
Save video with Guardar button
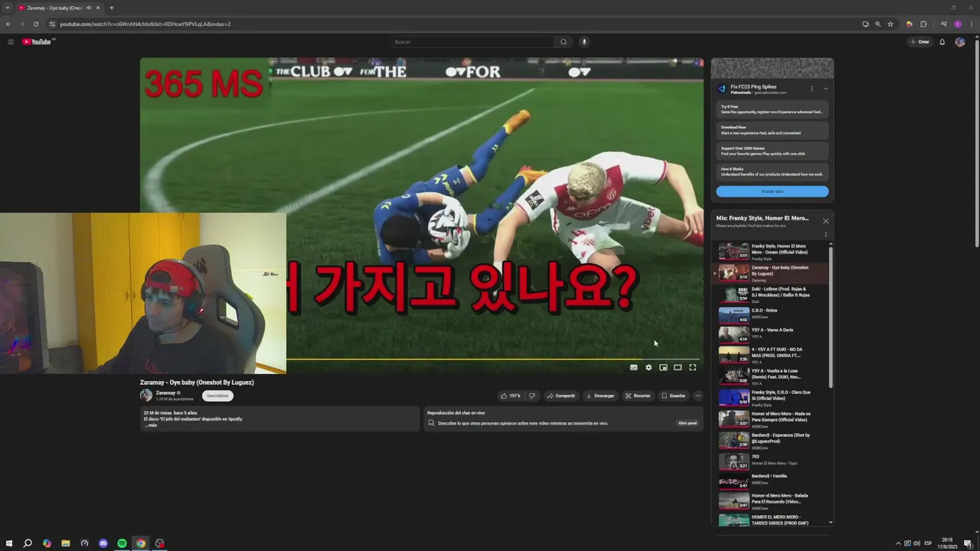click(674, 396)
